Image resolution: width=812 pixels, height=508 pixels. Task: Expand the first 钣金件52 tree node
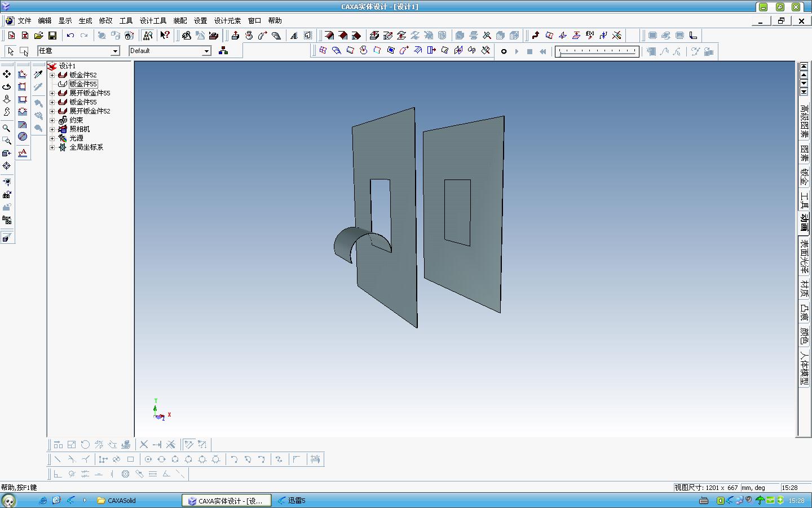coord(52,75)
